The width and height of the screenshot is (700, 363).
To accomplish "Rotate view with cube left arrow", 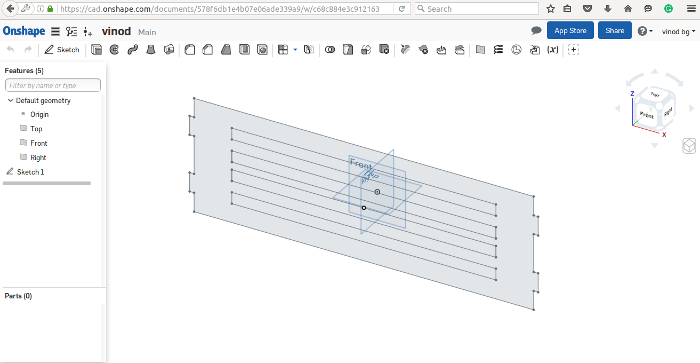I will click(618, 108).
